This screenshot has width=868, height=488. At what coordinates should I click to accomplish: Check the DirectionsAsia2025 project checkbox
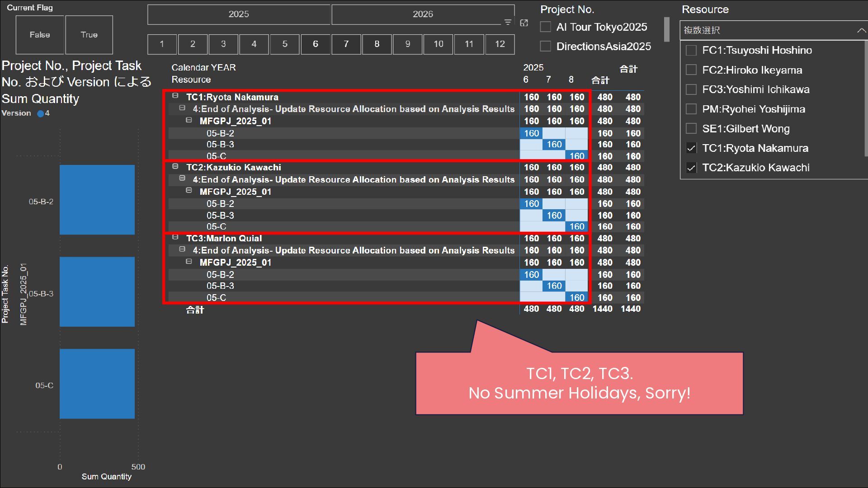pyautogui.click(x=546, y=47)
